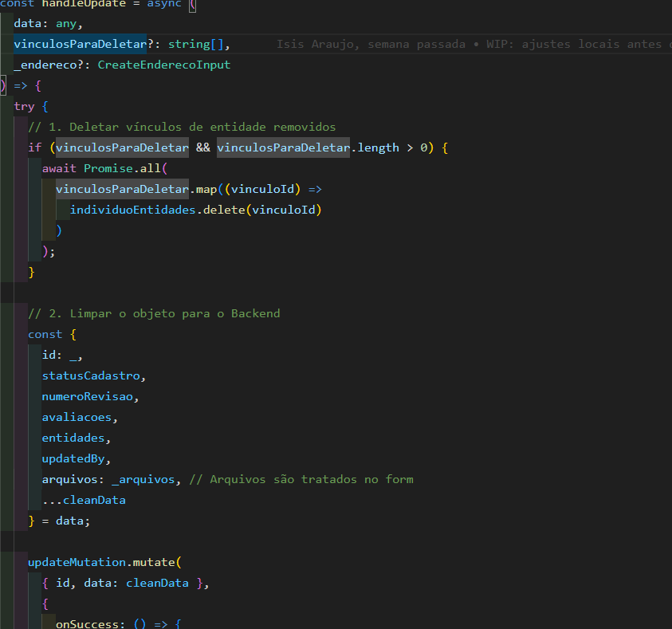Click the _arquivos alias variable
The image size is (672, 629).
pos(143,479)
